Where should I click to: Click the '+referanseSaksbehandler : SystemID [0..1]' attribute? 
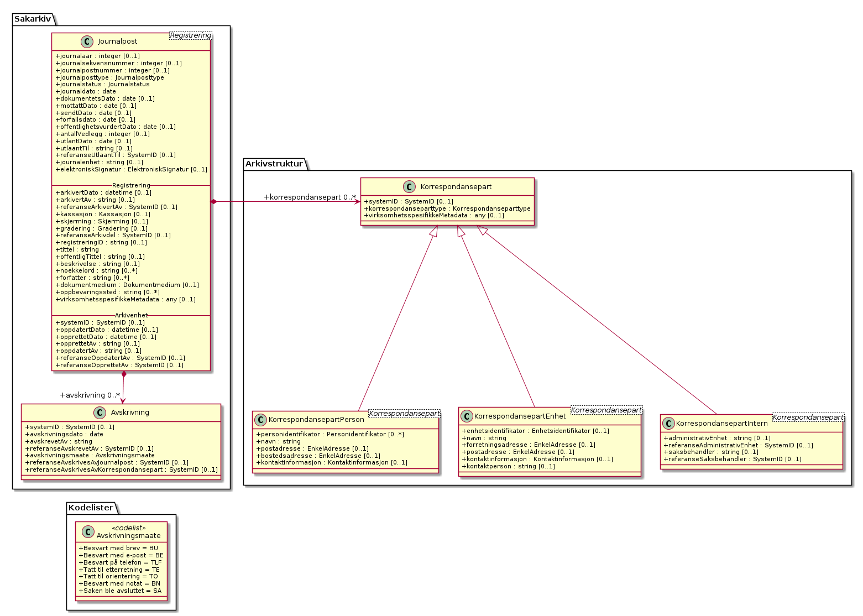coord(733,460)
